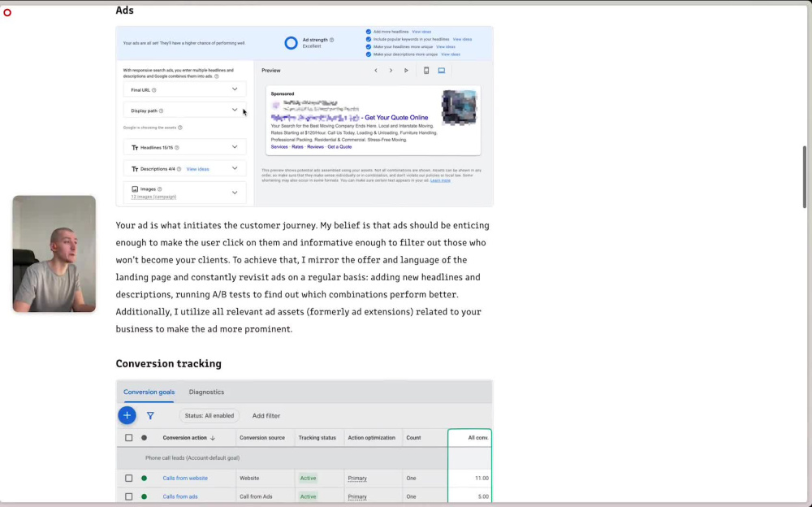
Task: Click the Images picture icon
Action: tap(135, 189)
